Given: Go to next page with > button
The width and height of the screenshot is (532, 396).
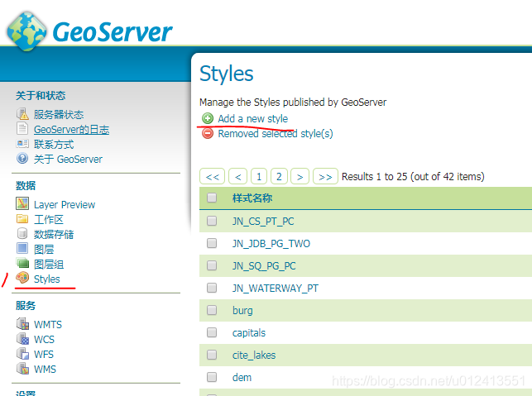Looking at the screenshot, I should coord(300,176).
